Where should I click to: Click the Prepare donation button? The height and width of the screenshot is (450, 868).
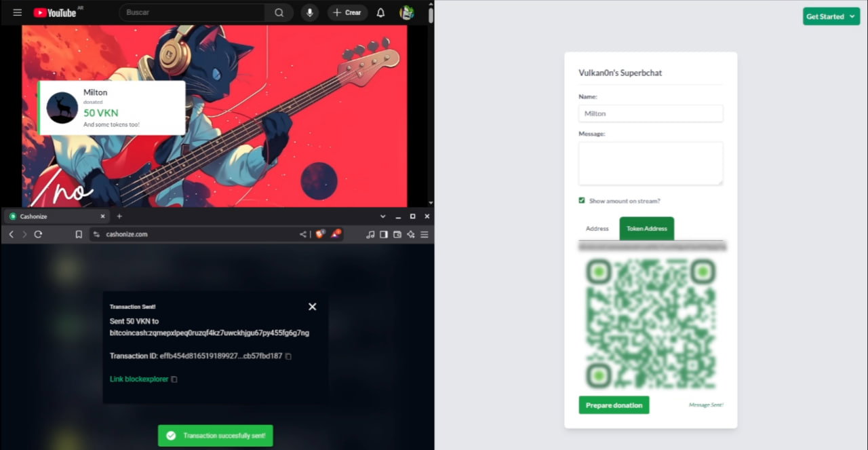[x=614, y=405]
